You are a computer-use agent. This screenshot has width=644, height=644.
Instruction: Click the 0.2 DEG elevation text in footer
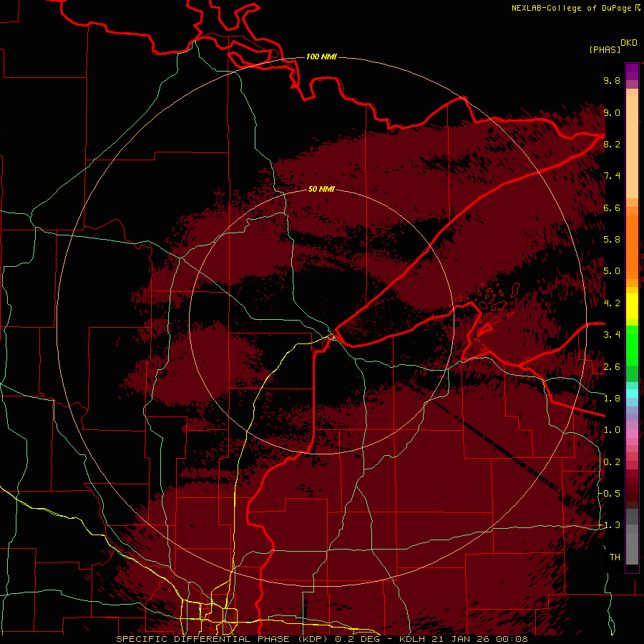click(360, 639)
